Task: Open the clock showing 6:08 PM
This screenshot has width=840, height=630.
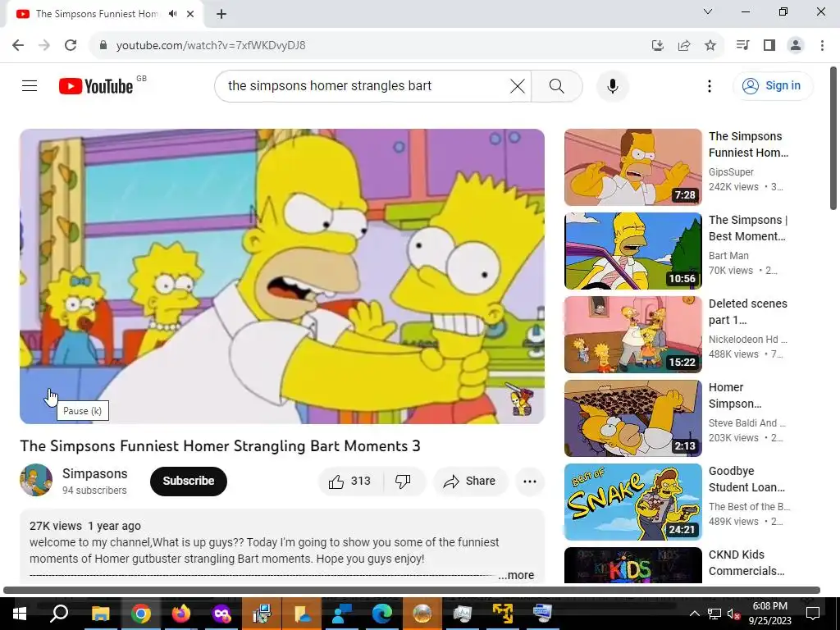Action: click(x=769, y=614)
